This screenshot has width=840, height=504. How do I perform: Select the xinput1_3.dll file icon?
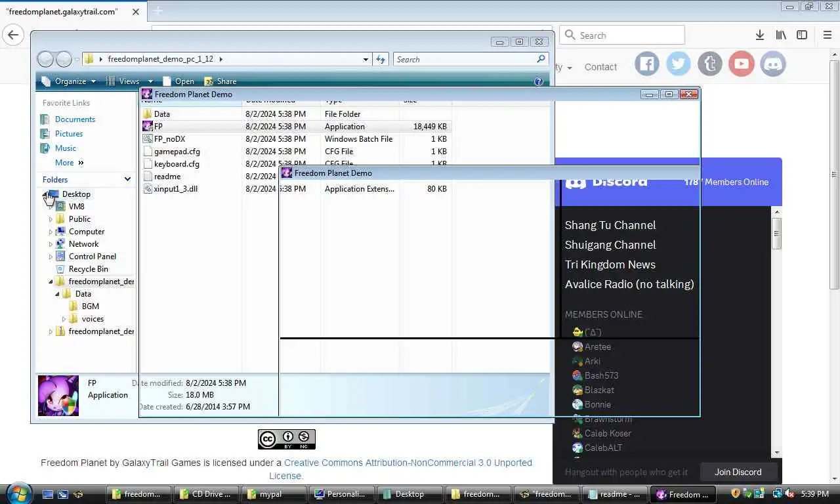point(148,189)
